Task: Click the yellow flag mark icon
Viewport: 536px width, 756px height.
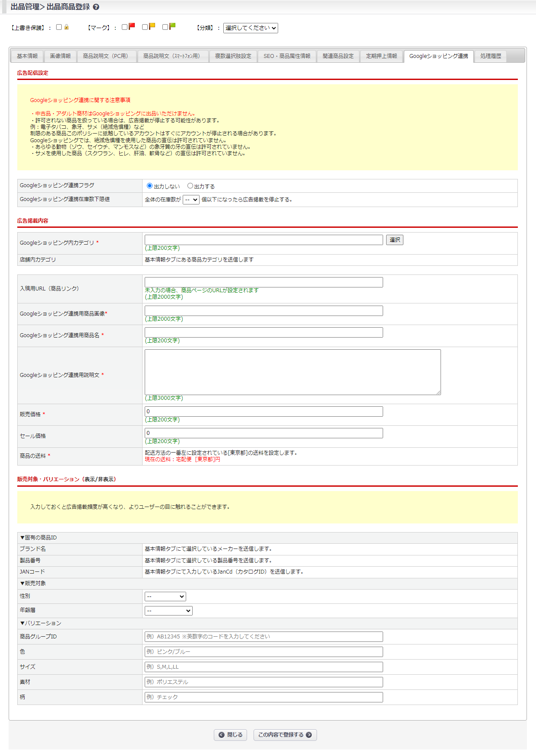Action: [x=152, y=26]
